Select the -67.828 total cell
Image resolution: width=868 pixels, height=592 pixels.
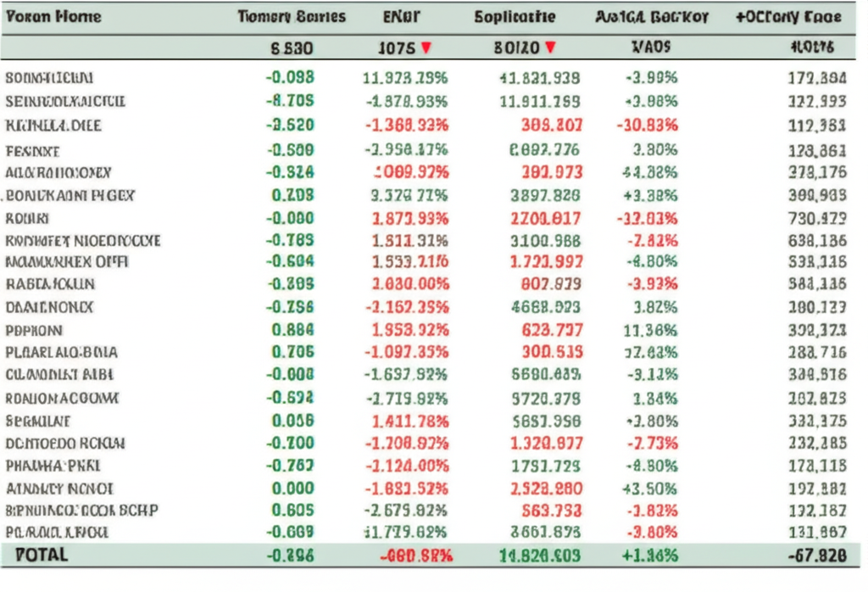point(815,556)
